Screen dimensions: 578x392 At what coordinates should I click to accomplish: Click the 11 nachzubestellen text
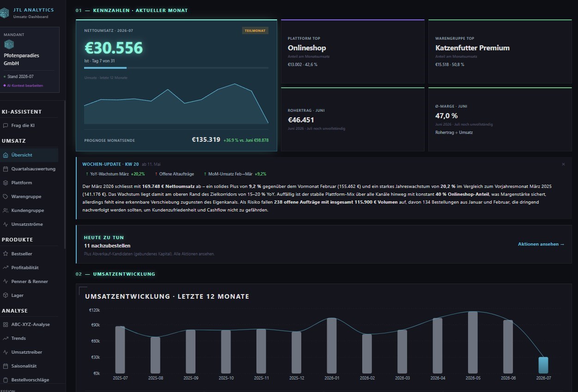tap(107, 246)
